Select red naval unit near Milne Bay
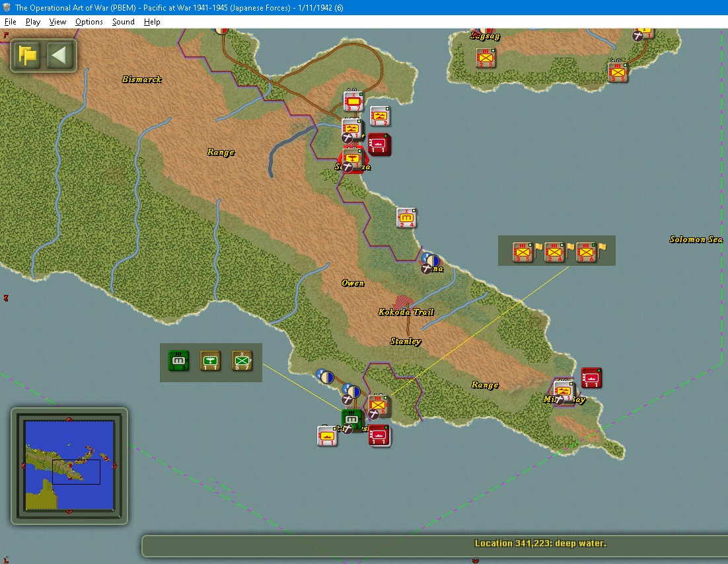Screen dimensions: 728x564 [591, 378]
